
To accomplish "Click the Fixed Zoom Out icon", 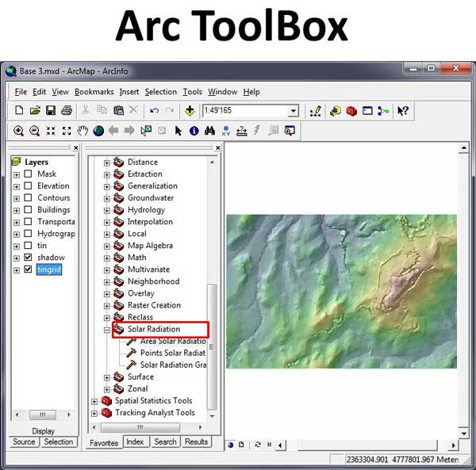I will [67, 131].
